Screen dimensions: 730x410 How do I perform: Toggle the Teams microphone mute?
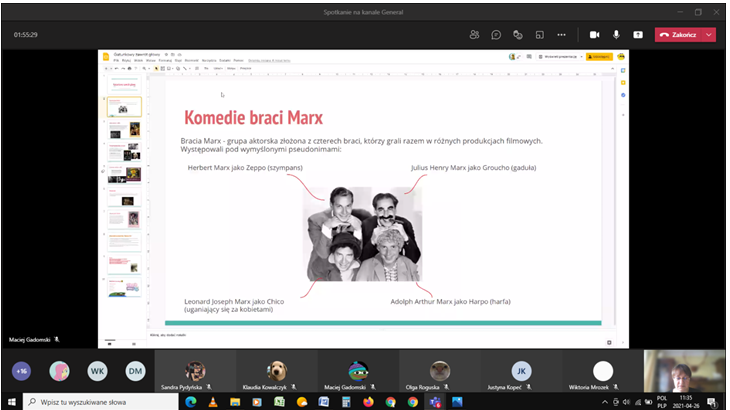coord(616,34)
